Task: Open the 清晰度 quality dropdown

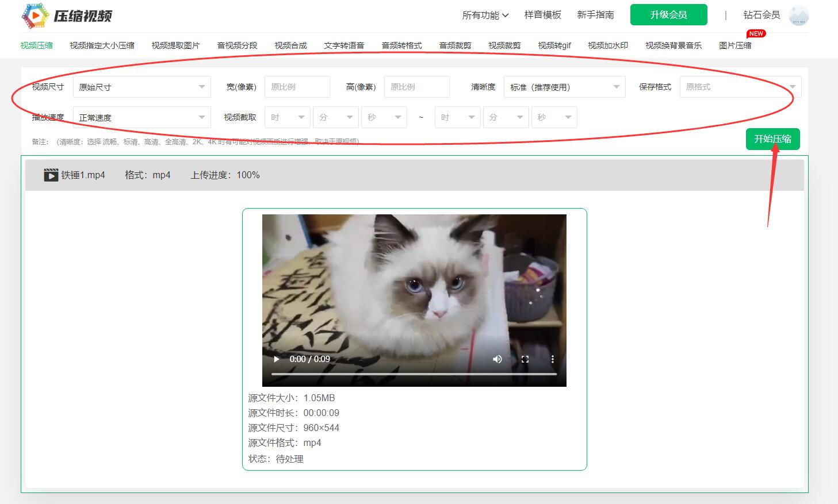Action: point(563,87)
